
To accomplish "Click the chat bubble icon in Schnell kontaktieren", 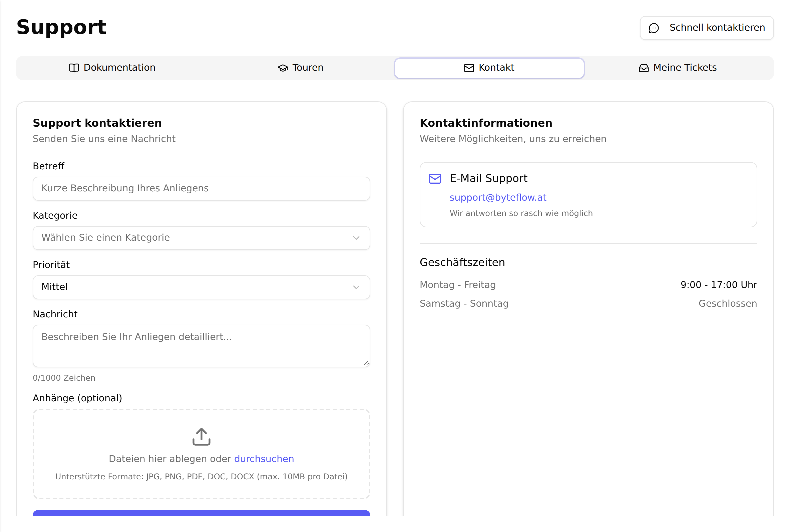I will 654,28.
